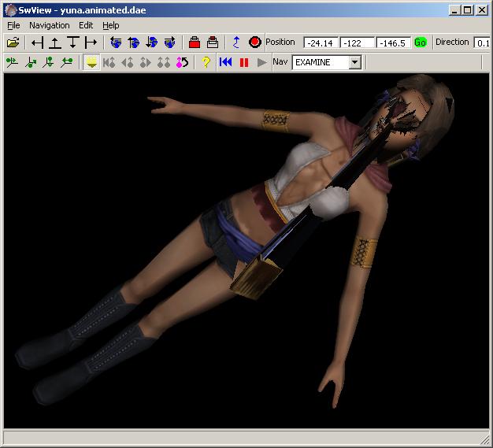The image size is (493, 448).
Task: Click the white printer icon
Action: pyautogui.click(x=213, y=43)
